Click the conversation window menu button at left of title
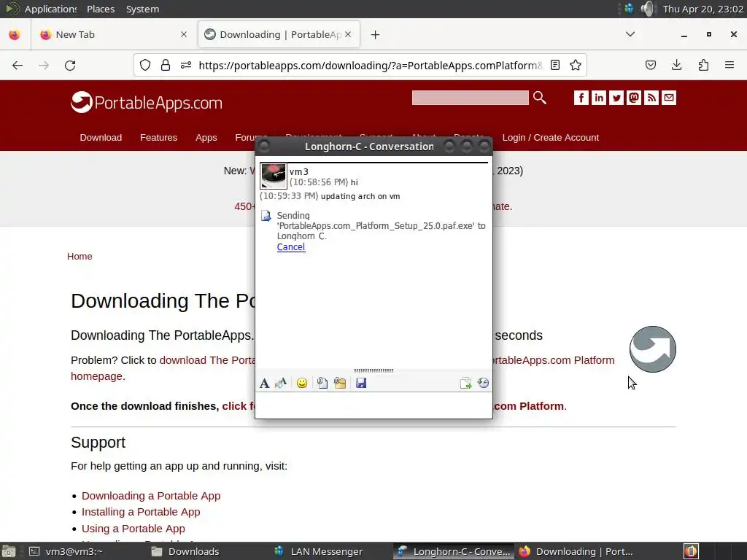 click(x=263, y=146)
